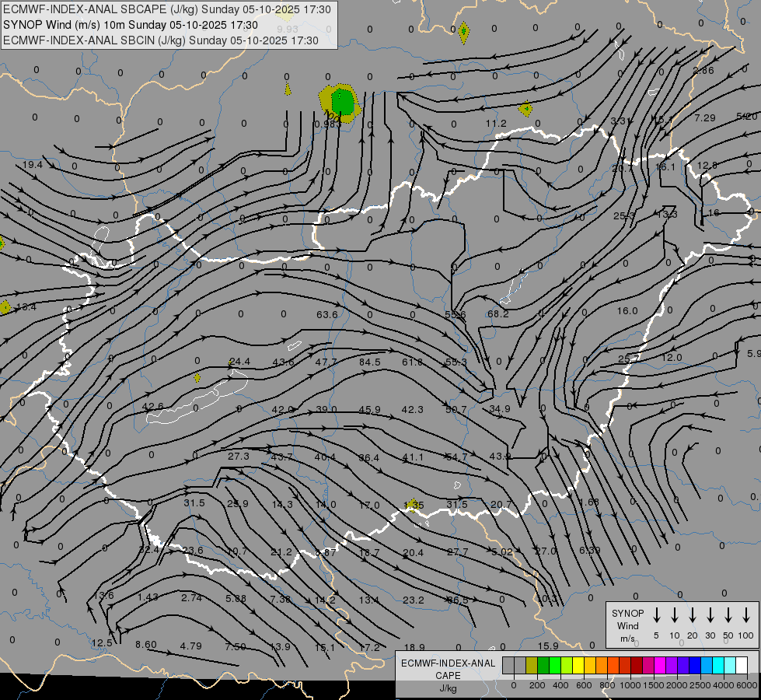
Task: Click the 10 m/s wind arrow in legend
Action: pos(675,615)
